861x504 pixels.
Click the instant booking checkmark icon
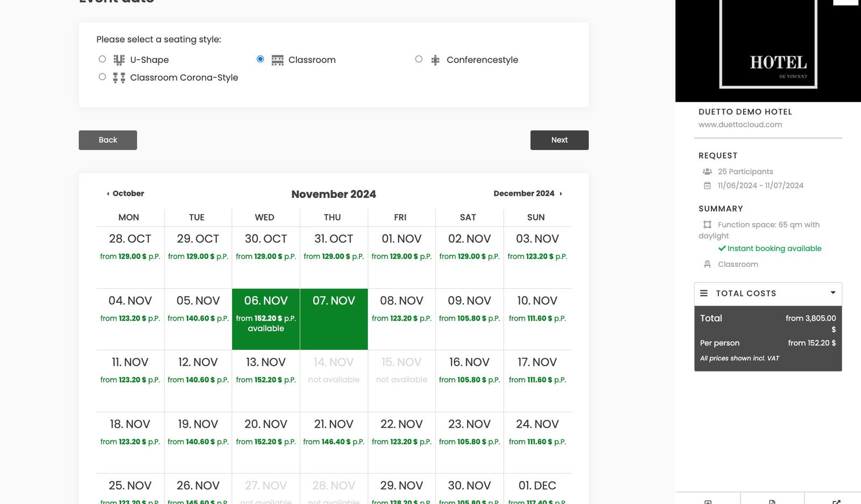click(x=722, y=249)
